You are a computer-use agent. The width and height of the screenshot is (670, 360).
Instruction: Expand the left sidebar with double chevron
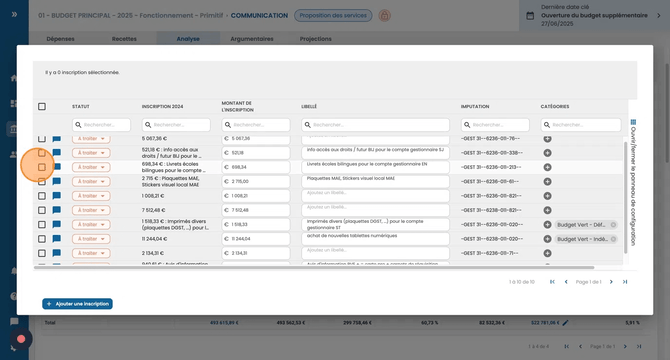tap(14, 15)
